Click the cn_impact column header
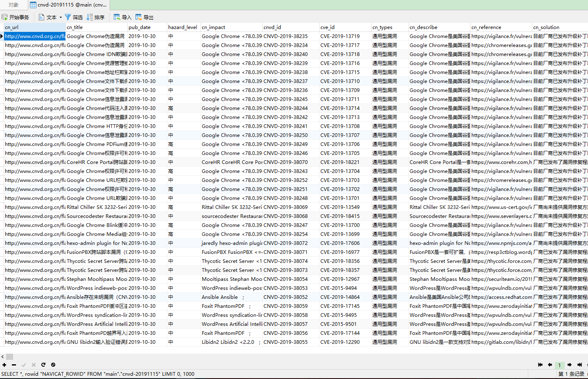The width and height of the screenshot is (588, 379). pyautogui.click(x=232, y=27)
